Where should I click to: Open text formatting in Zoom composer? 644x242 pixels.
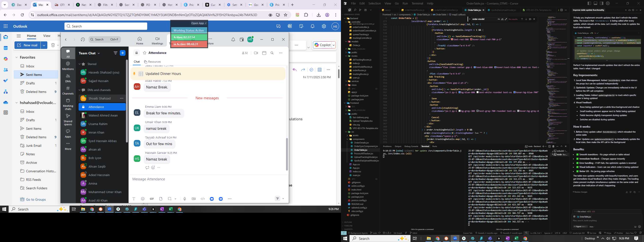[134, 199]
